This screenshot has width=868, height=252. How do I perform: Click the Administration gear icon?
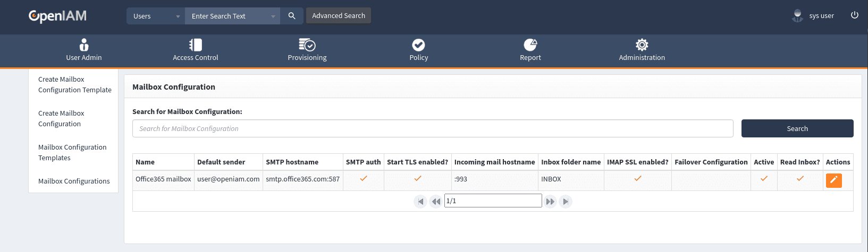642,45
